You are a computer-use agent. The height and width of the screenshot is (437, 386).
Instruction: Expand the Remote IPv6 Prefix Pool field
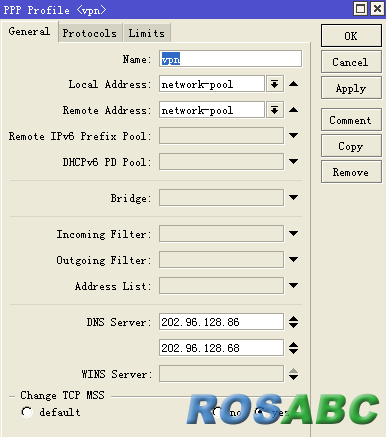point(293,136)
